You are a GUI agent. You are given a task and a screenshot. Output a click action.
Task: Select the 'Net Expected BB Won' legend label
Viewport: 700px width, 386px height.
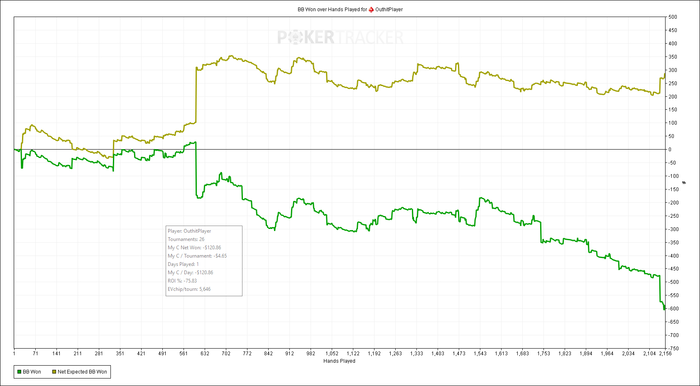(x=82, y=372)
